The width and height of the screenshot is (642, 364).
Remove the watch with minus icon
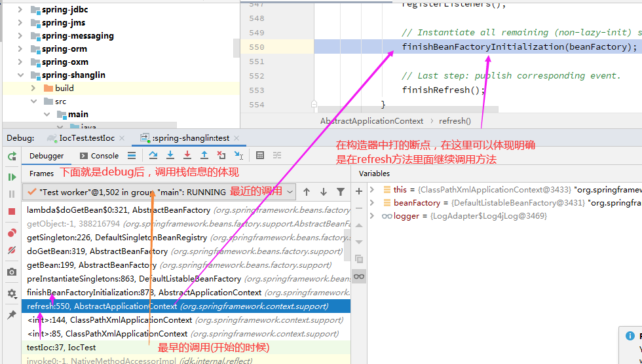(x=359, y=209)
